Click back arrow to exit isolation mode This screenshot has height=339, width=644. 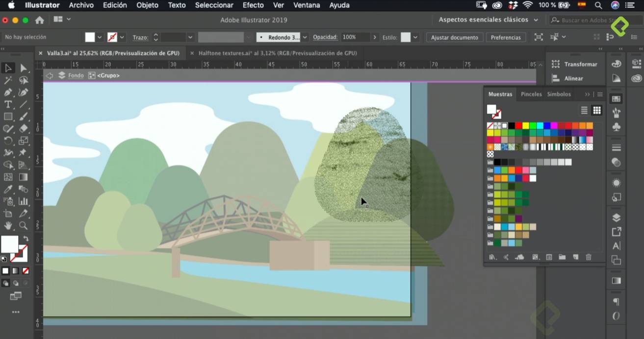click(x=50, y=75)
